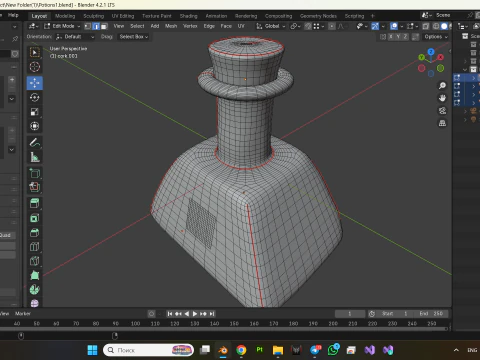Select the Cursor tool in the left toolbar
Image resolution: width=480 pixels, height=360 pixels.
[x=35, y=67]
